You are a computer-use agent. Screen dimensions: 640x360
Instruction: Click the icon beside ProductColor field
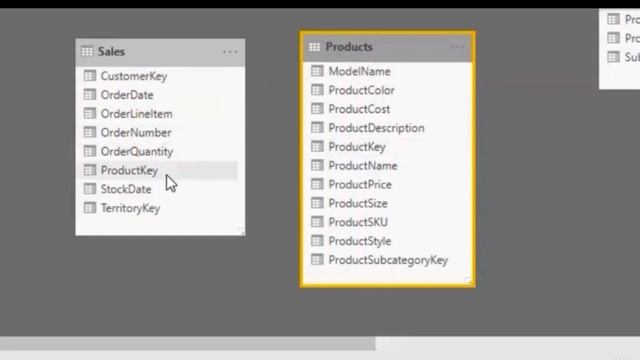[317, 90]
